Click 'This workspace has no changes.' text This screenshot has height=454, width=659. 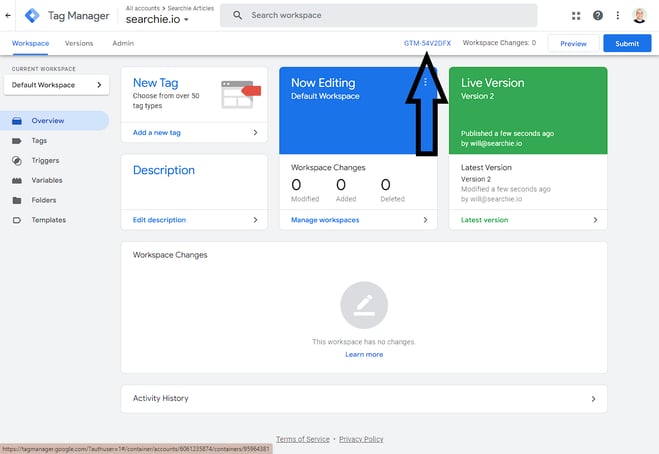tap(364, 342)
